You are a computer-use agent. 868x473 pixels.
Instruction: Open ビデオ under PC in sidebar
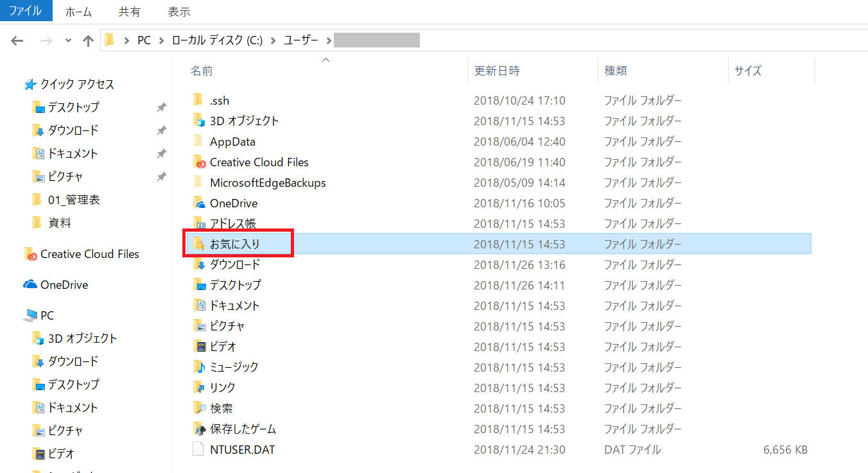click(x=61, y=454)
